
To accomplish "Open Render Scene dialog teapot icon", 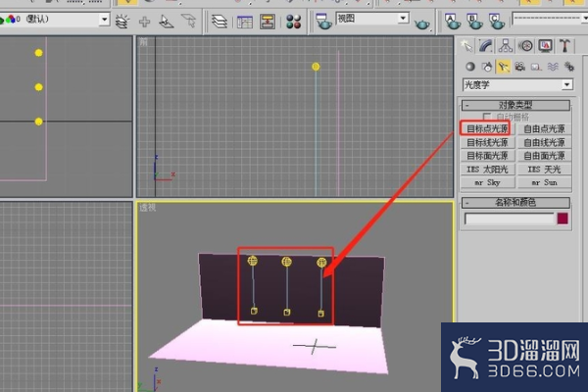I will pos(323,22).
